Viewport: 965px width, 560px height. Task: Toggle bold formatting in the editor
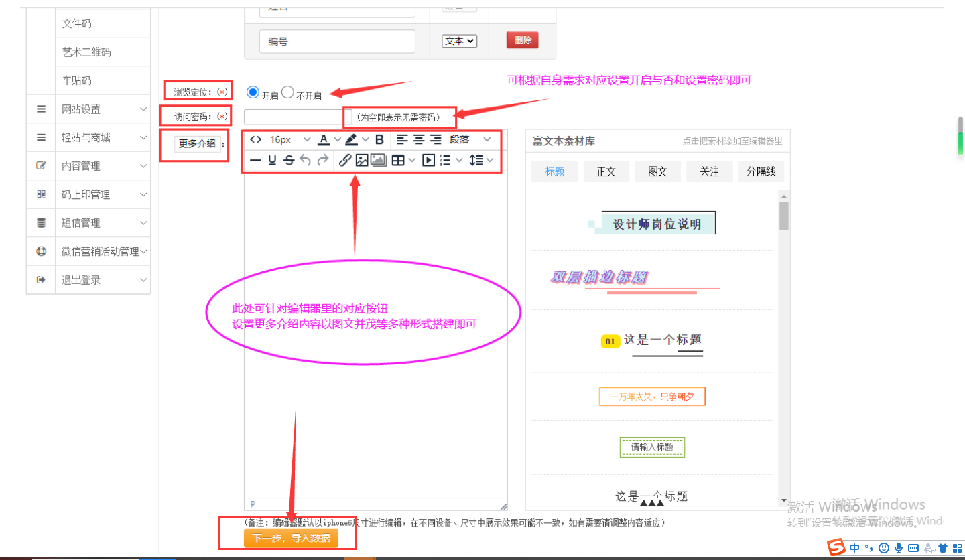click(x=379, y=140)
